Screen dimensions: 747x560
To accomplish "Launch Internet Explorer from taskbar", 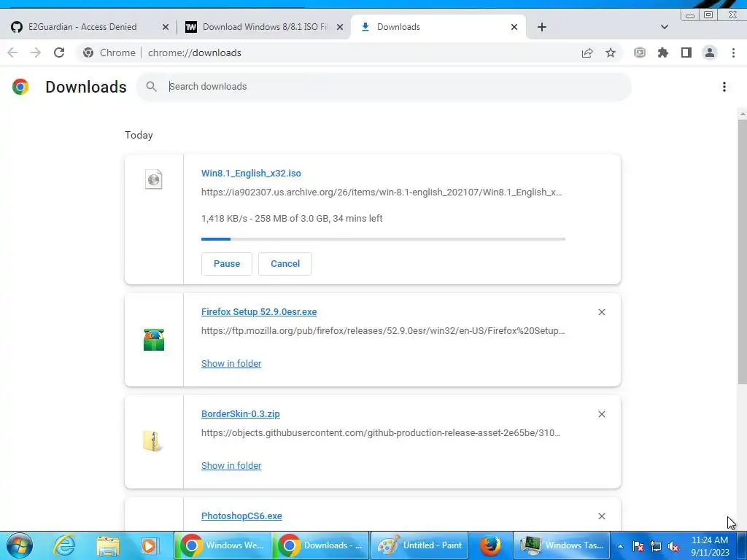I will [64, 545].
